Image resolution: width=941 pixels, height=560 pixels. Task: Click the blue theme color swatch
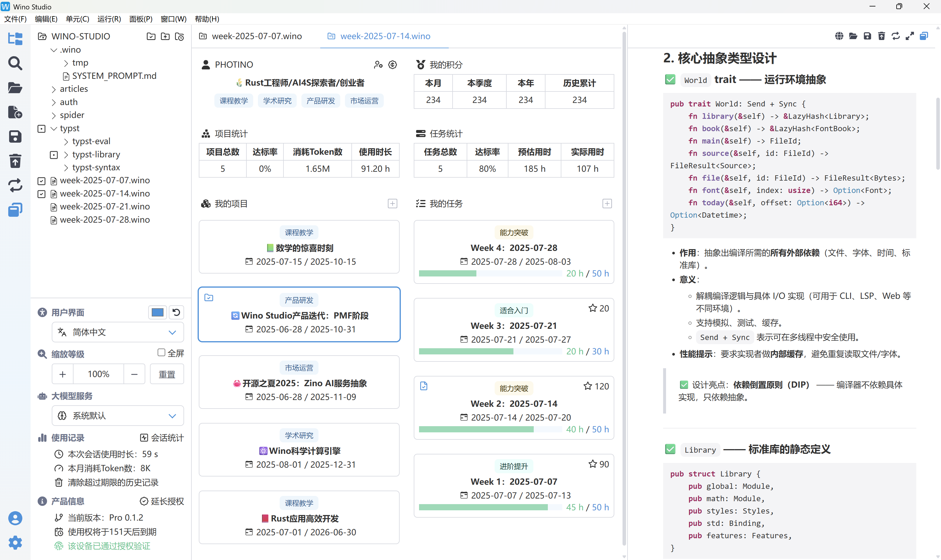pyautogui.click(x=157, y=312)
